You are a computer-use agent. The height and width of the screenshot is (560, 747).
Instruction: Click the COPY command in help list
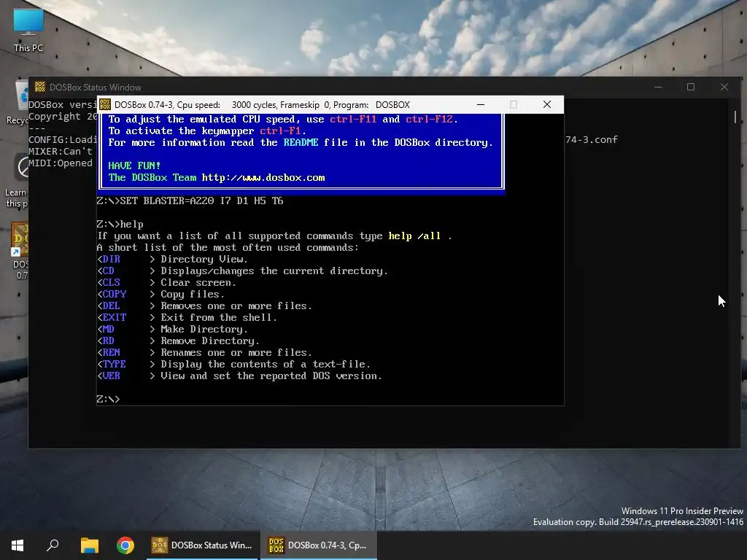(115, 295)
